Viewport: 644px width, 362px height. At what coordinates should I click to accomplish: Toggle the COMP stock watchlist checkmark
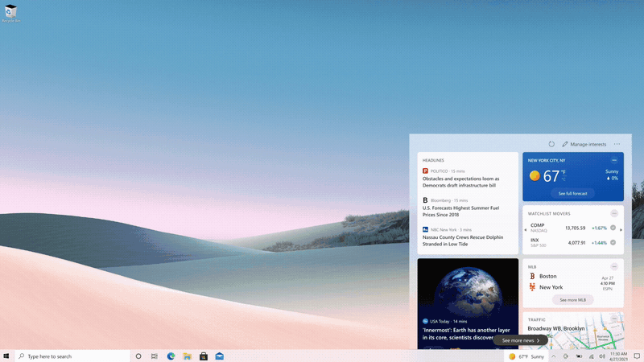coord(613,228)
